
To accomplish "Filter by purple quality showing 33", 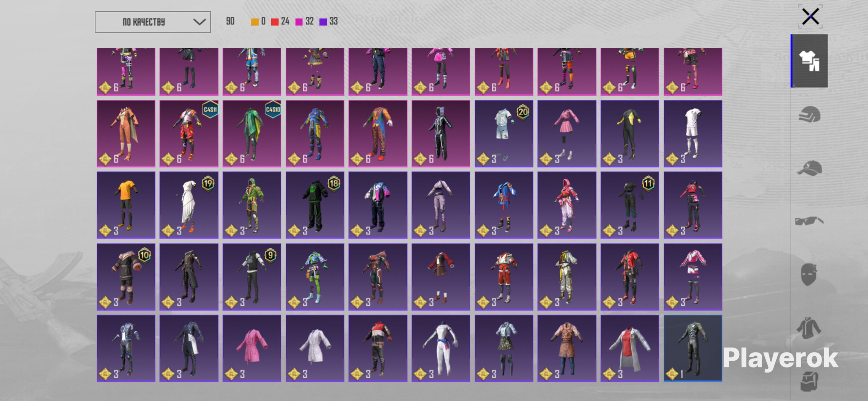I will 329,21.
